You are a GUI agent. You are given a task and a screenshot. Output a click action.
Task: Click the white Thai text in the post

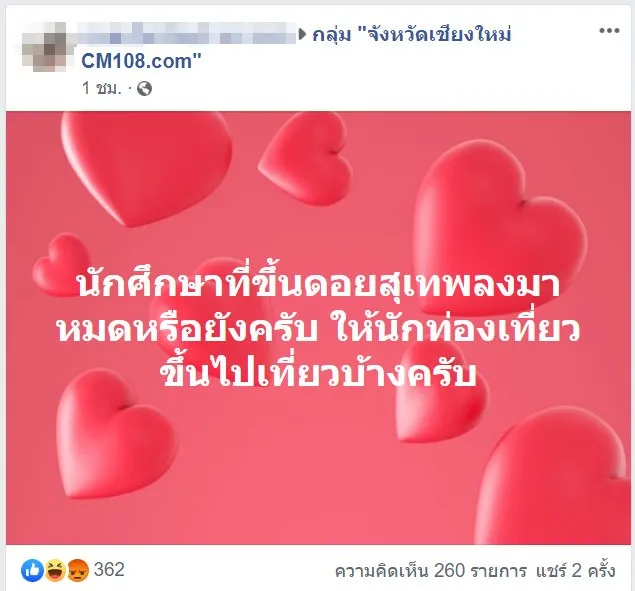(x=318, y=329)
